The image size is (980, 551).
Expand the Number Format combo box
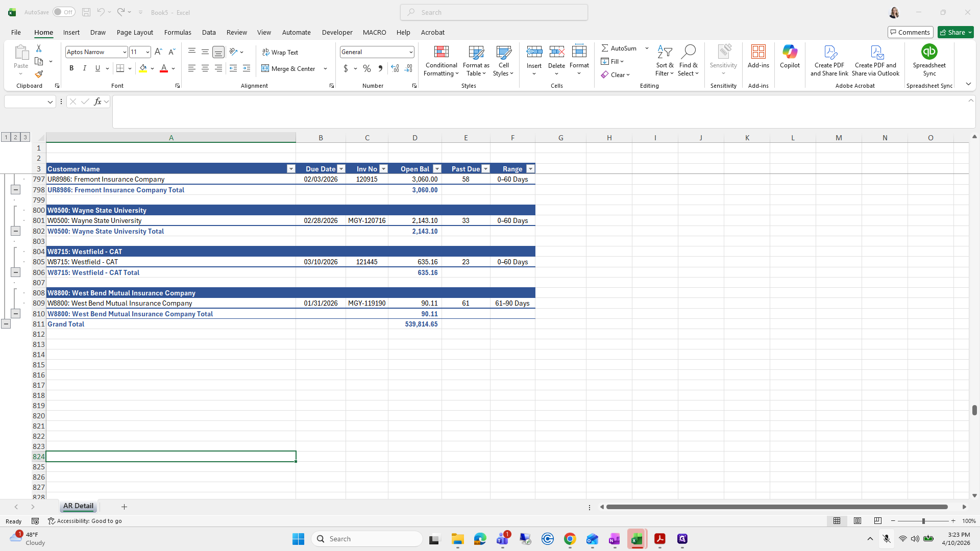410,52
